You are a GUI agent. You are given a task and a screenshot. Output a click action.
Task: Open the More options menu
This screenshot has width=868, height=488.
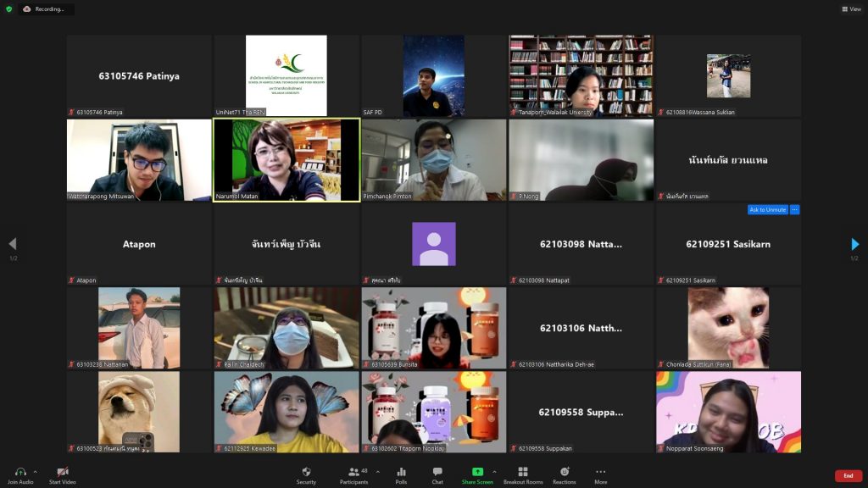click(x=600, y=474)
